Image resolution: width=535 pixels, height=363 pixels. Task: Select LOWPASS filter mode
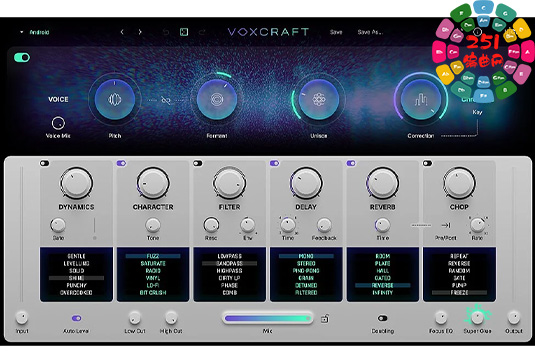click(230, 256)
